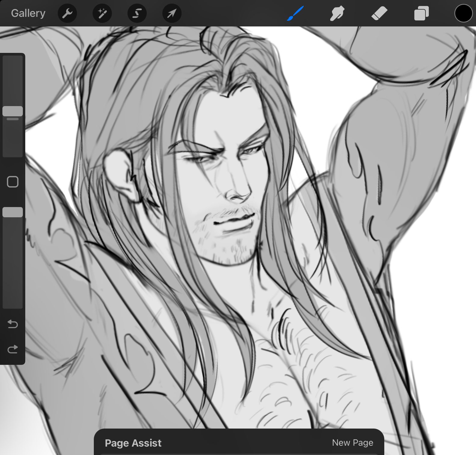Tap the Page Assist panel title
The width and height of the screenshot is (476, 455).
tap(133, 443)
